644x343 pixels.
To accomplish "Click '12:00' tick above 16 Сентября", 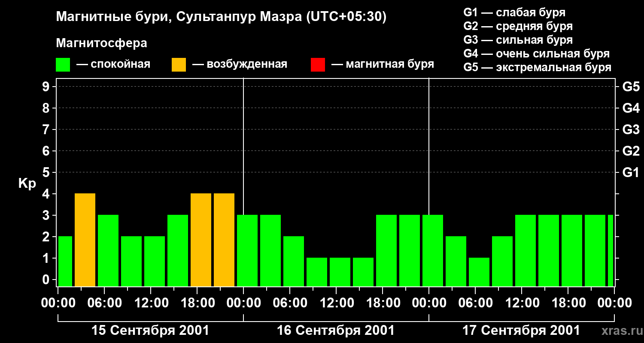I will [x=336, y=303].
